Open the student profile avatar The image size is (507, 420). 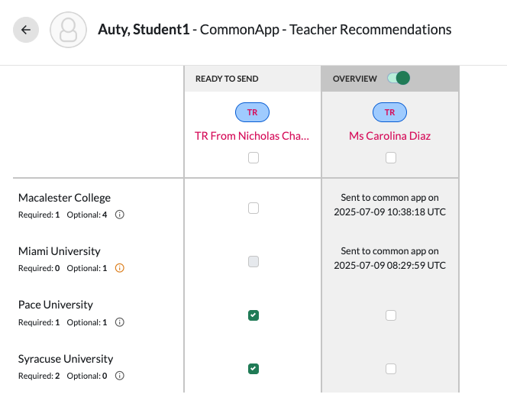pyautogui.click(x=68, y=30)
